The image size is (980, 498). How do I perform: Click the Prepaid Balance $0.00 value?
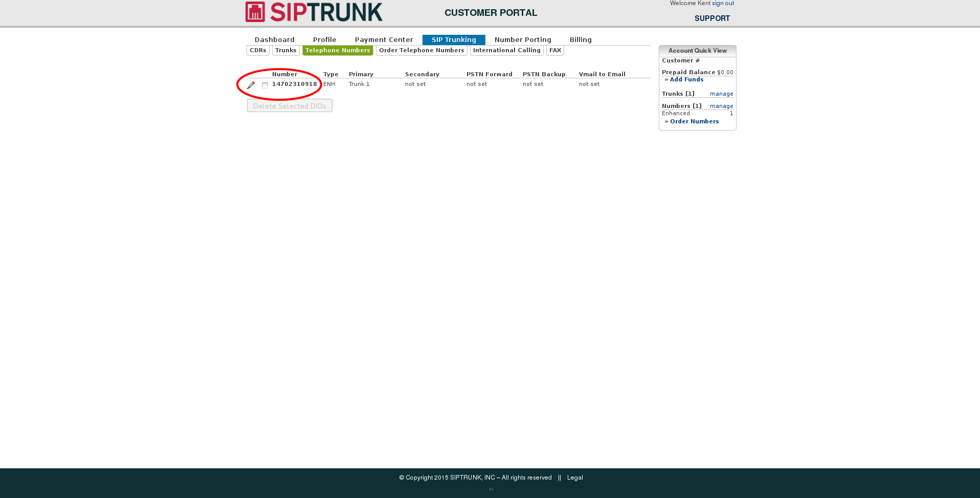click(x=725, y=73)
